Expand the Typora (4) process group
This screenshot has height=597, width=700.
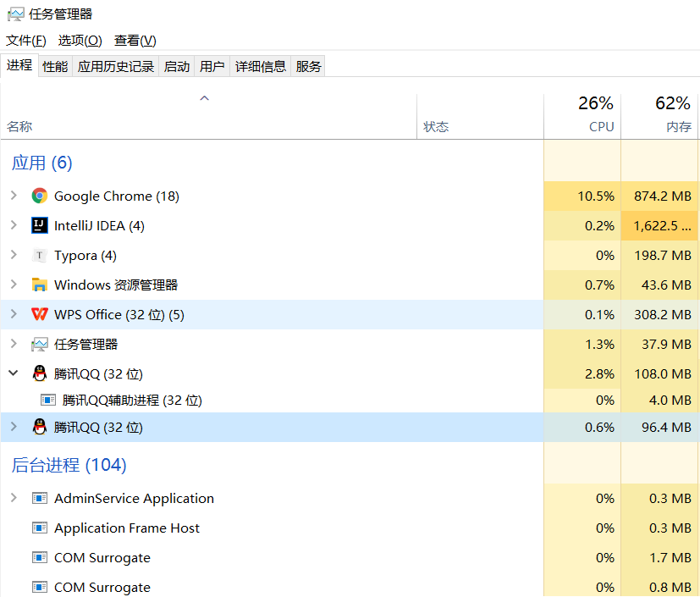coord(14,255)
